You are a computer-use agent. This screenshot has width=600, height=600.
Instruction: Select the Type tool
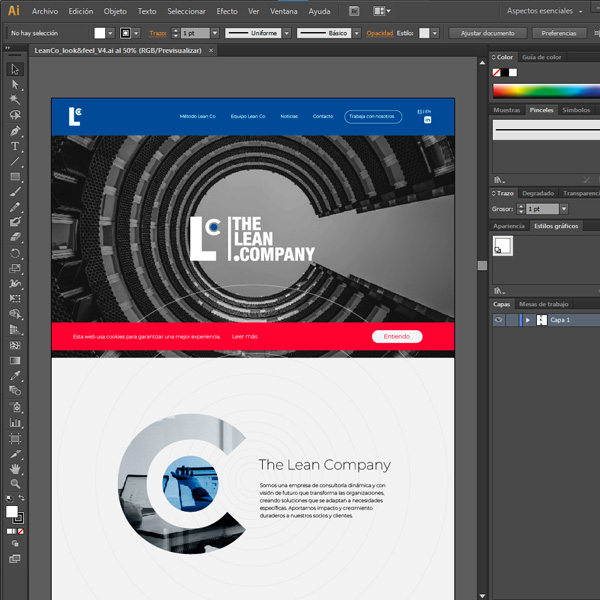point(15,146)
